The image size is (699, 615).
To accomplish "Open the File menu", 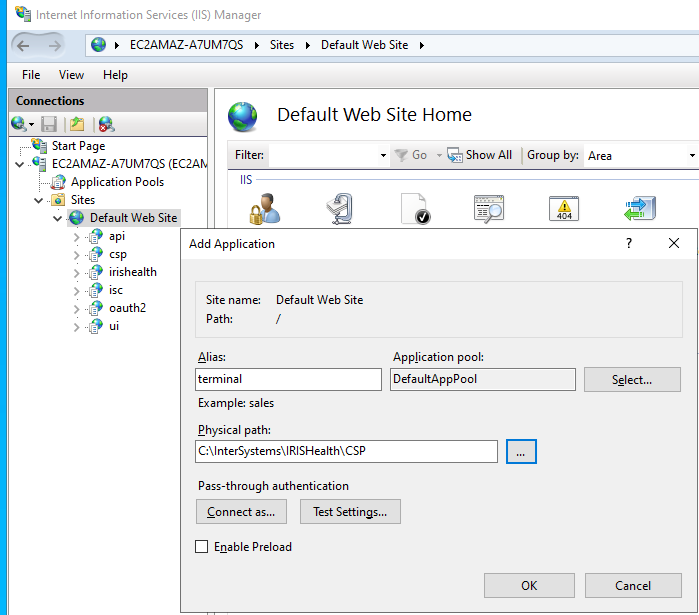I will coord(31,75).
